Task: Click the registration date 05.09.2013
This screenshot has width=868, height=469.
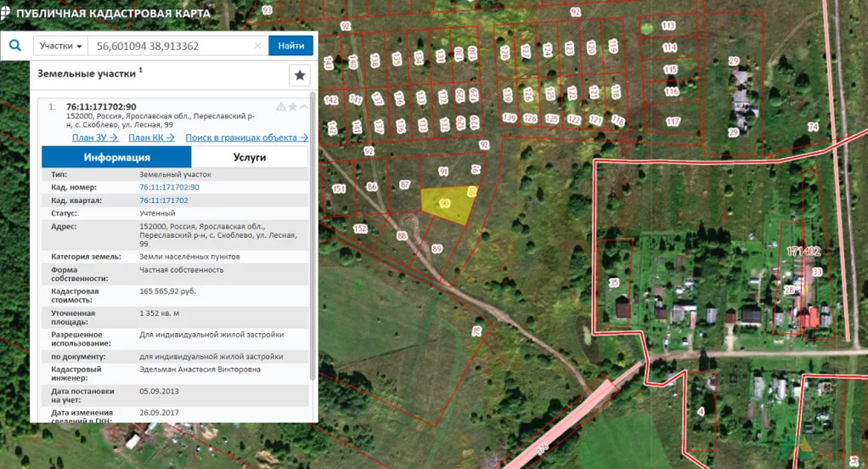Action: pos(159,392)
